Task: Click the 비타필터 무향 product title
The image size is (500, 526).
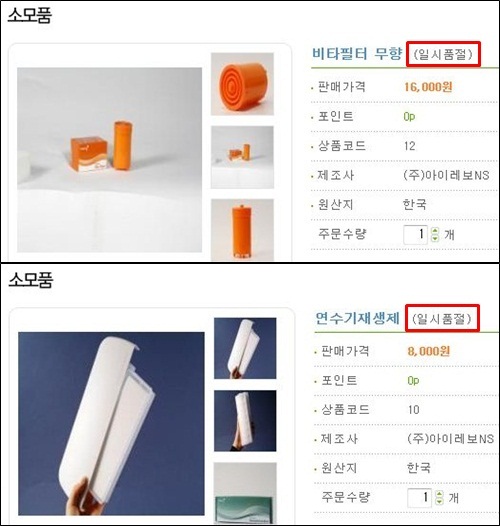Action: [357, 54]
